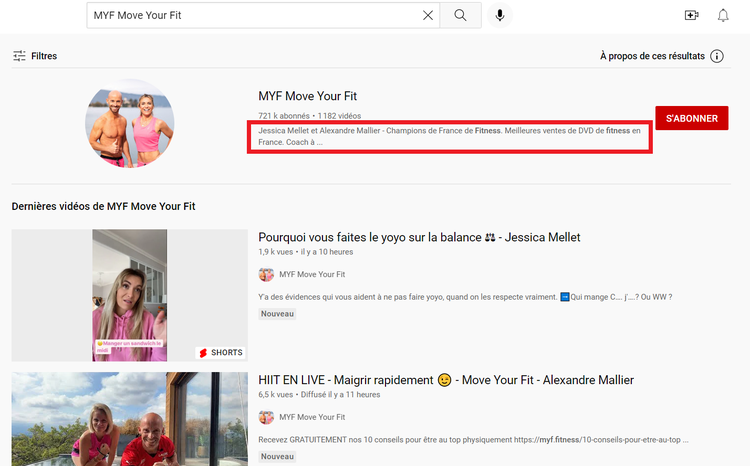Click the 1,9 k vues il y a 10 heures text
750x466 pixels.
tap(306, 252)
